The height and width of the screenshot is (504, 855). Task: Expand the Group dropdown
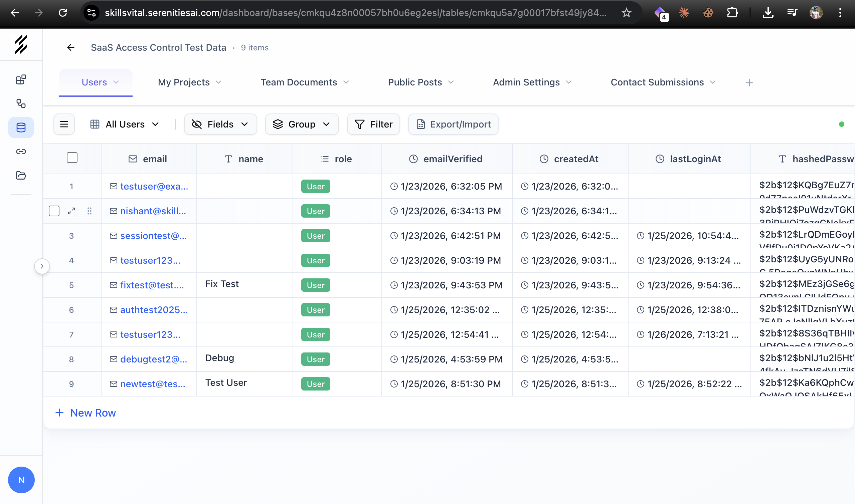point(302,124)
